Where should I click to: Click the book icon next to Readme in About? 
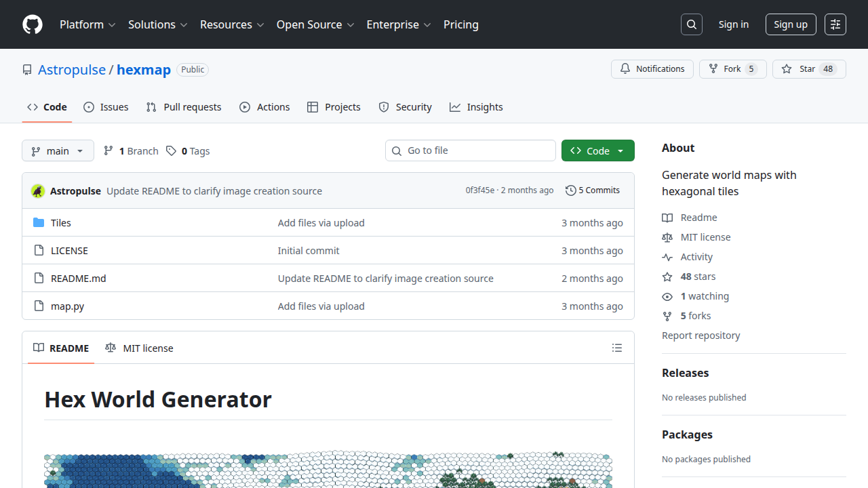667,218
